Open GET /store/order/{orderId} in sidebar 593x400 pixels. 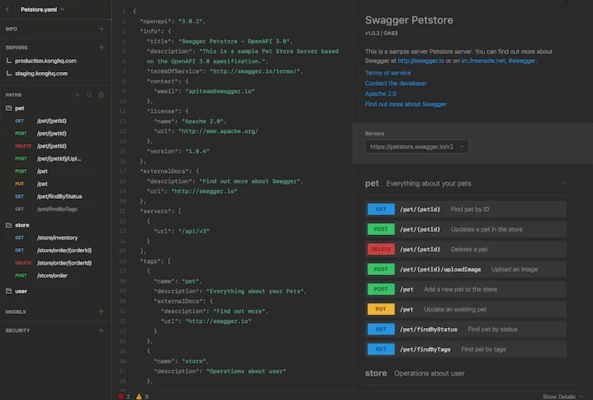53,250
